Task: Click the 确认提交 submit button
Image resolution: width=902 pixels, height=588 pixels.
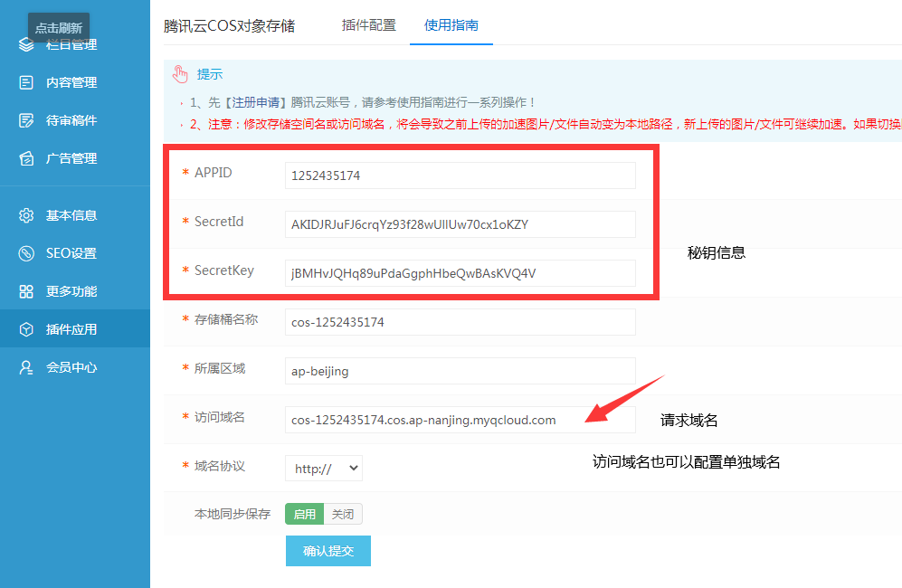Action: (328, 550)
